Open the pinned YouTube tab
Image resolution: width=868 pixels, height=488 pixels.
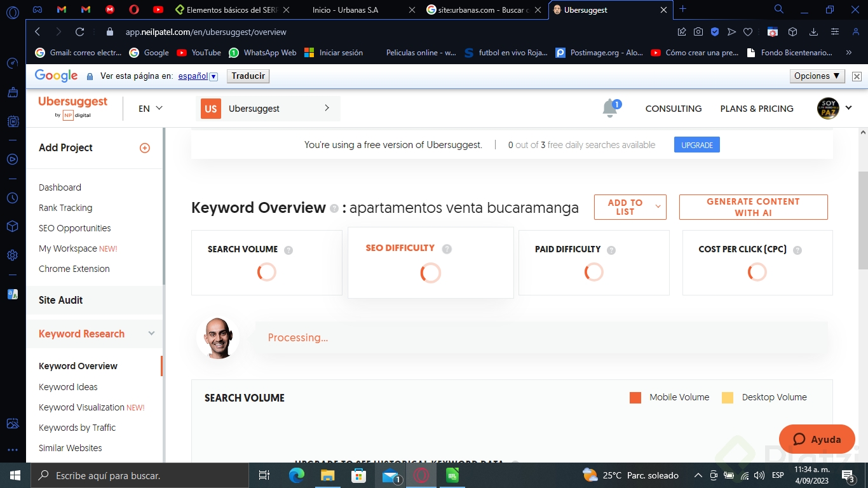point(158,10)
